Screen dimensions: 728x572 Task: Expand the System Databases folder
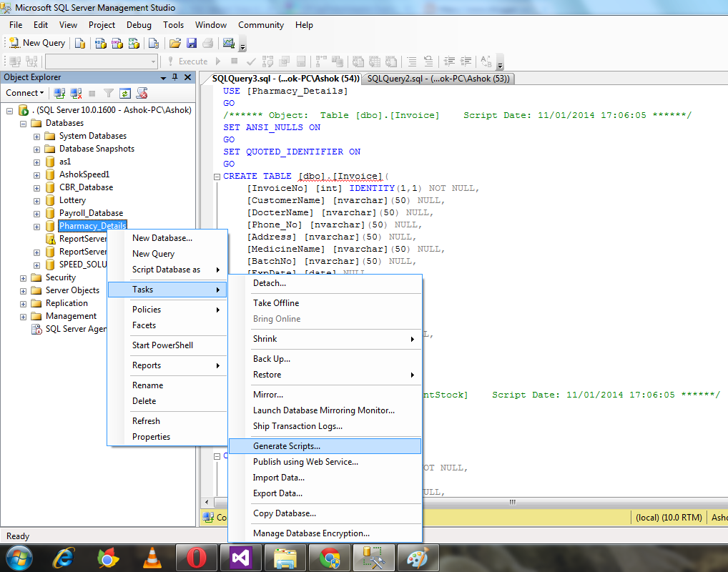[36, 137]
